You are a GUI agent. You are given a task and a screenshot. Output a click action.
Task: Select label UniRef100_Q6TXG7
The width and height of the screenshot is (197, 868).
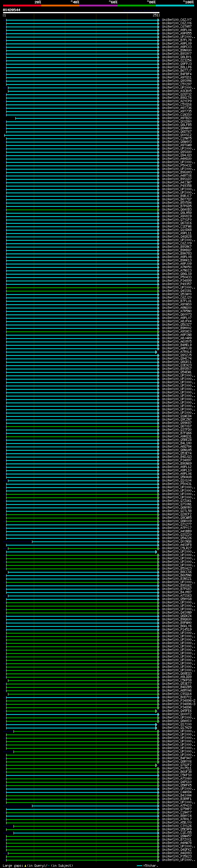(x=177, y=426)
